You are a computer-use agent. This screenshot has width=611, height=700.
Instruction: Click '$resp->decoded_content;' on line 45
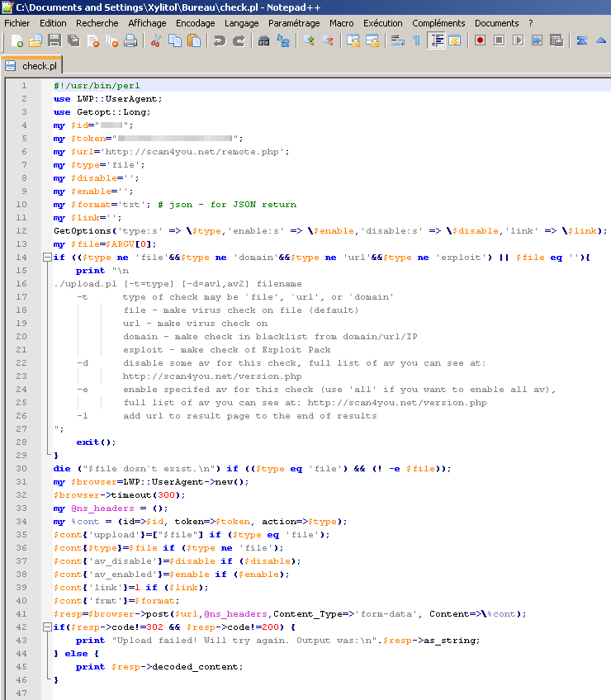click(x=177, y=666)
